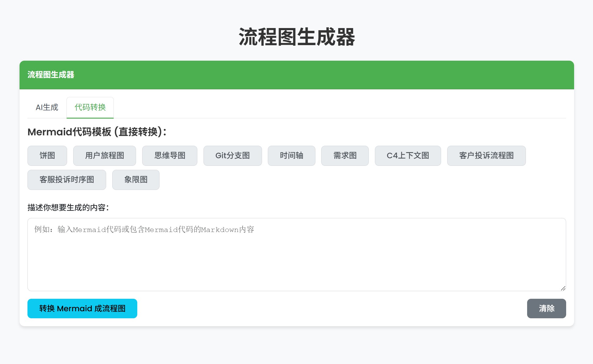Viewport: 593px width, 364px height.
Task: Select the 代码转换 tab
Action: [90, 107]
